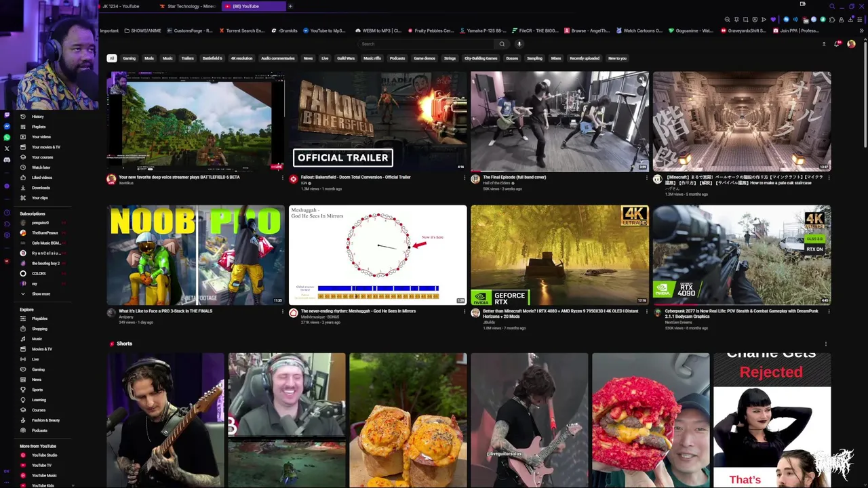Select the All filter chip

(112, 58)
